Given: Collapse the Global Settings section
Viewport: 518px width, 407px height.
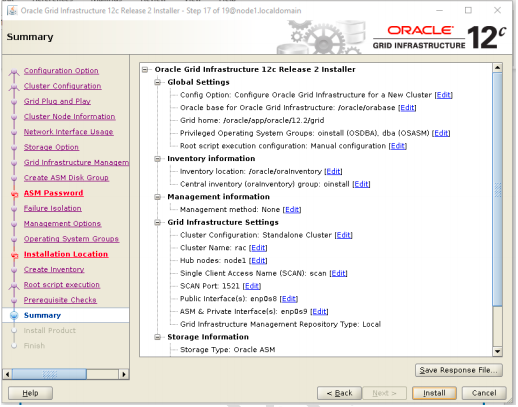Looking at the screenshot, I should click(158, 82).
